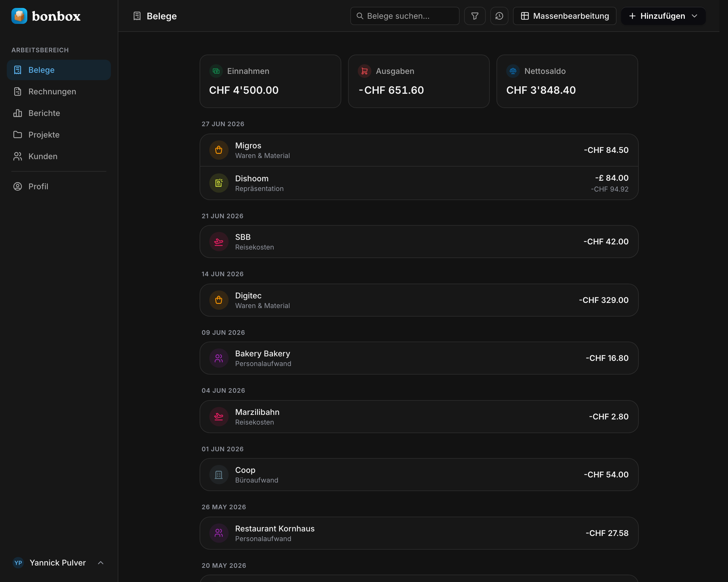
Task: Click the Digitec shopping bag icon
Action: [219, 300]
